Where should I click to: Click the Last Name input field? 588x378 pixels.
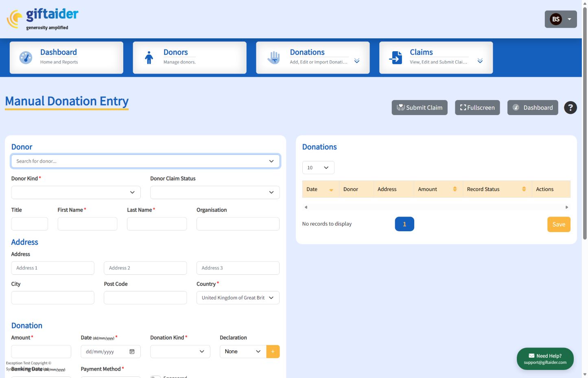157,224
